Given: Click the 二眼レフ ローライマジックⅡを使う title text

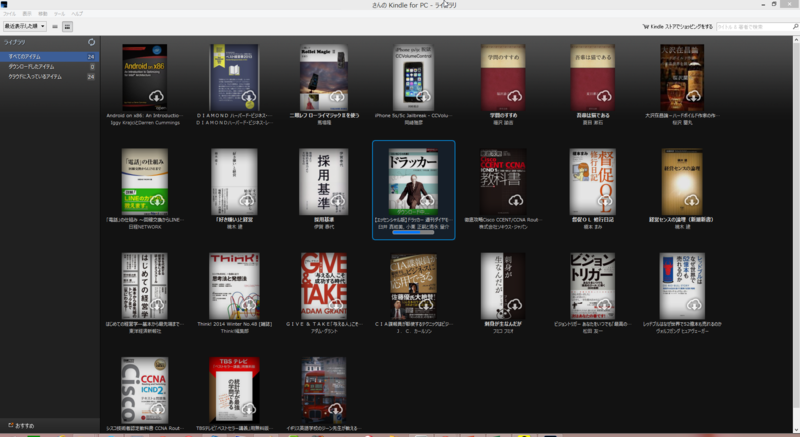Looking at the screenshot, I should coord(324,116).
